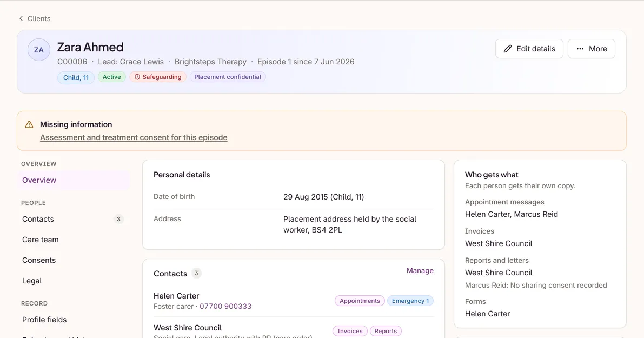Click Helen Carter under Forms
The height and width of the screenshot is (338, 644).
point(488,314)
